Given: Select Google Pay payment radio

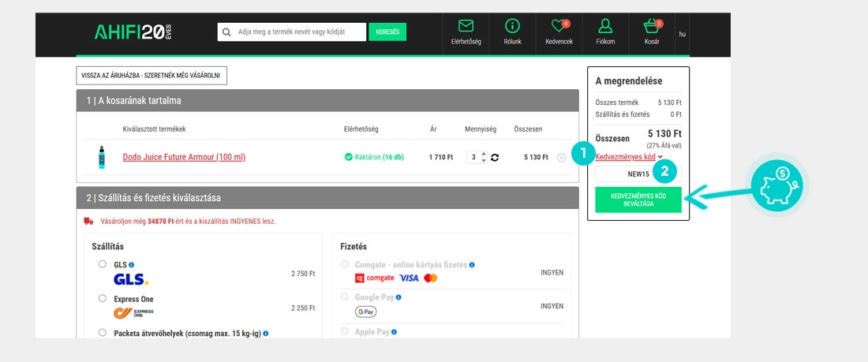Looking at the screenshot, I should (345, 297).
